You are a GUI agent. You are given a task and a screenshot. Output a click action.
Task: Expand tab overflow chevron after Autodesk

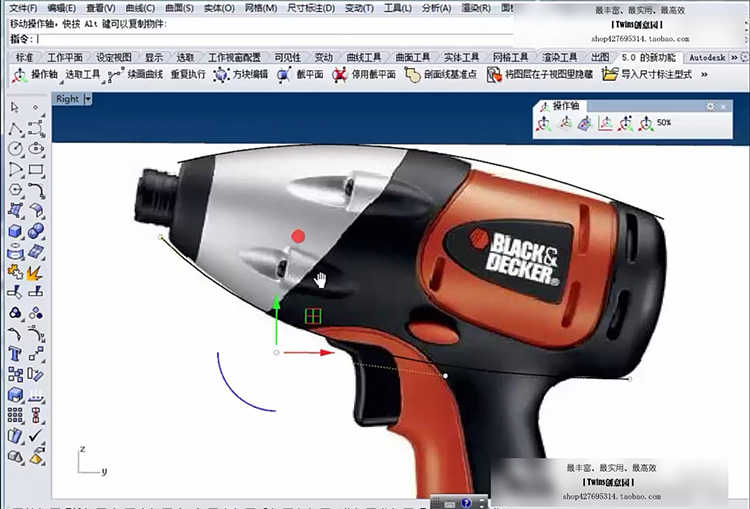(x=734, y=57)
